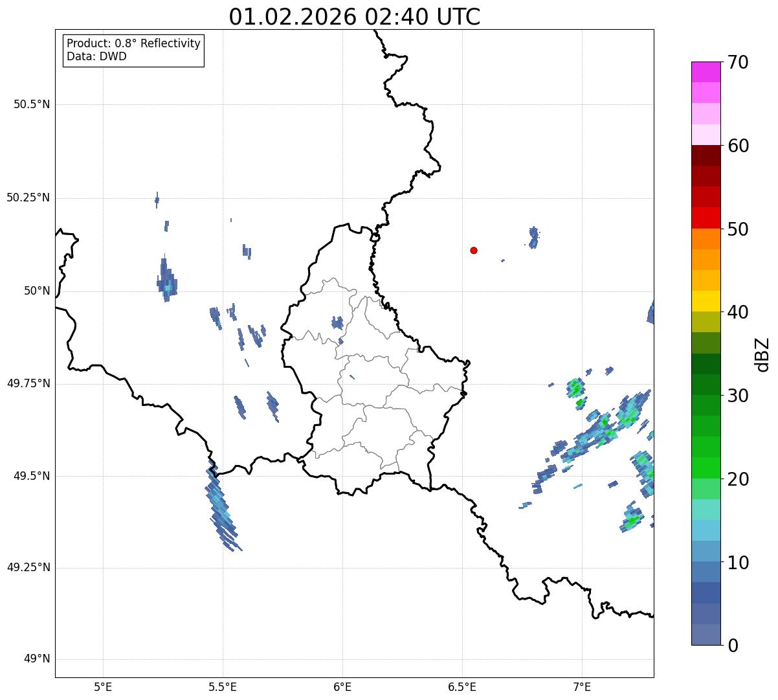
Task: Click the colorbar tick label '30'
Action: pyautogui.click(x=738, y=396)
